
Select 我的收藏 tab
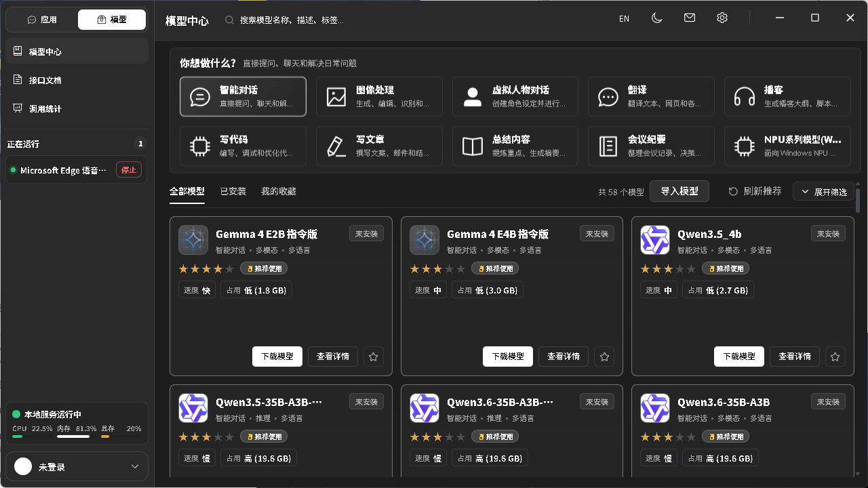[x=279, y=192]
